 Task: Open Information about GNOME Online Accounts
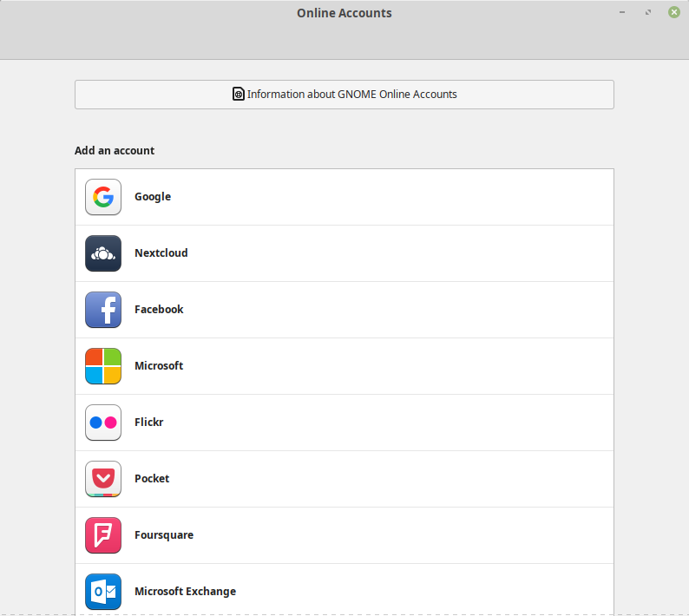[x=344, y=95]
